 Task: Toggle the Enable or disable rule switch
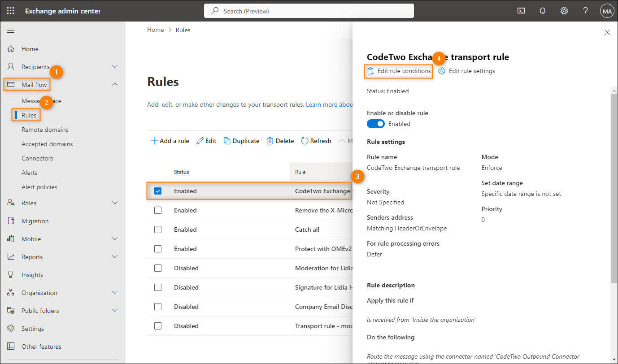click(376, 124)
